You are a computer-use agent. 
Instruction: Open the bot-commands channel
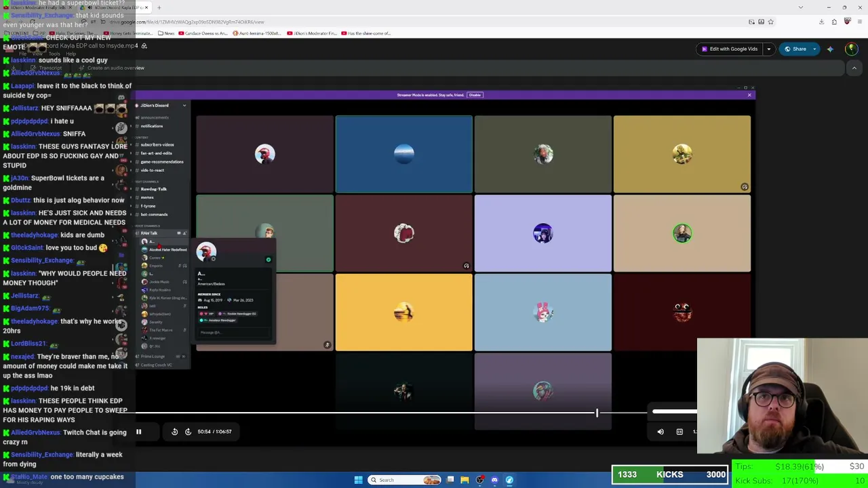pyautogui.click(x=154, y=214)
